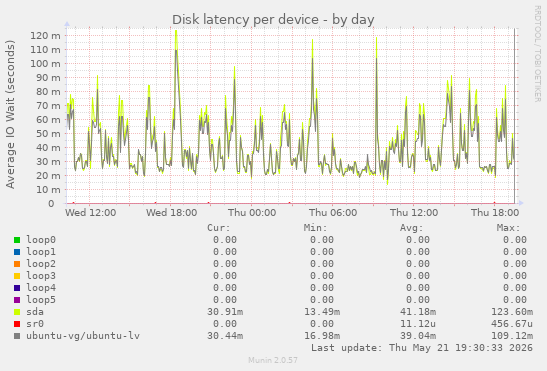Click sr0 average value 11.12u
The width and height of the screenshot is (547, 371).
pos(418,324)
